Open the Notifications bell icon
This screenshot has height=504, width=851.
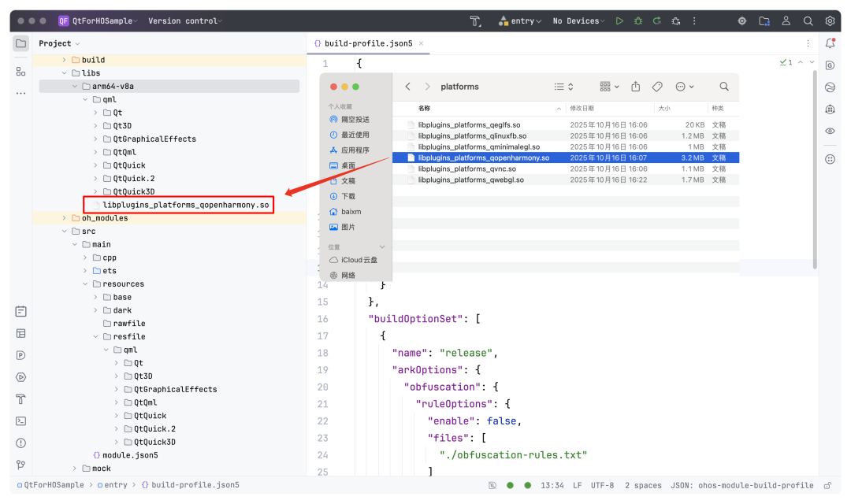coord(830,43)
